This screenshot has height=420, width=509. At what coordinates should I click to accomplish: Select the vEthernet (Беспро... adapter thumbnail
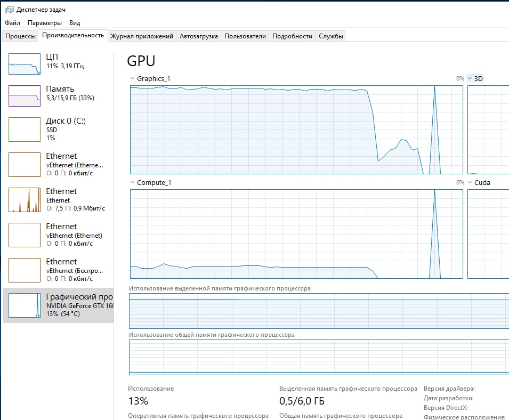[25, 270]
